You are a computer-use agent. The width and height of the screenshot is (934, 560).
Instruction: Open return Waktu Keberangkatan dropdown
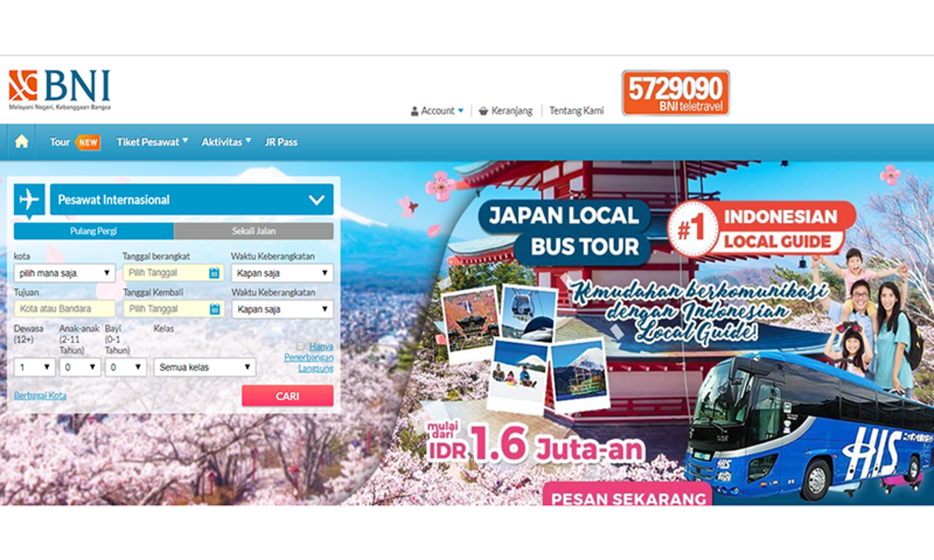[283, 309]
